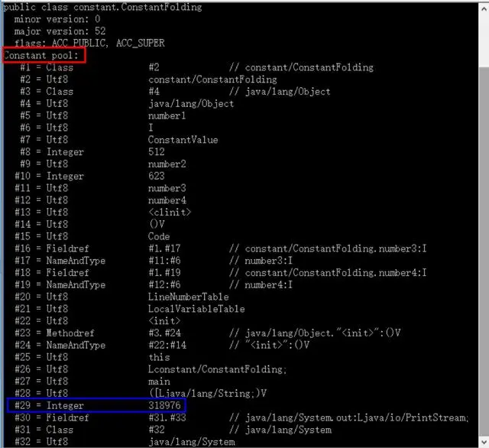The image size is (489, 448).
Task: Click the '<init>' value on row #22
Action: pos(164,321)
